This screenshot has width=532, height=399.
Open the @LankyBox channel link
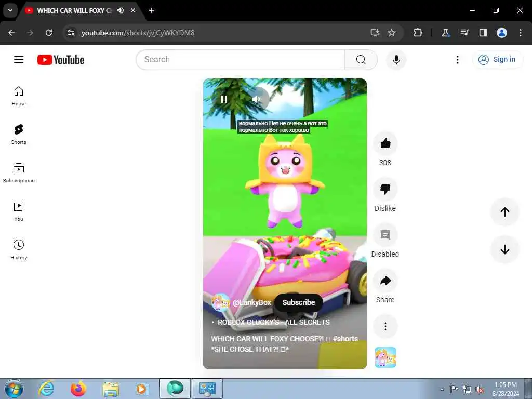[252, 302]
